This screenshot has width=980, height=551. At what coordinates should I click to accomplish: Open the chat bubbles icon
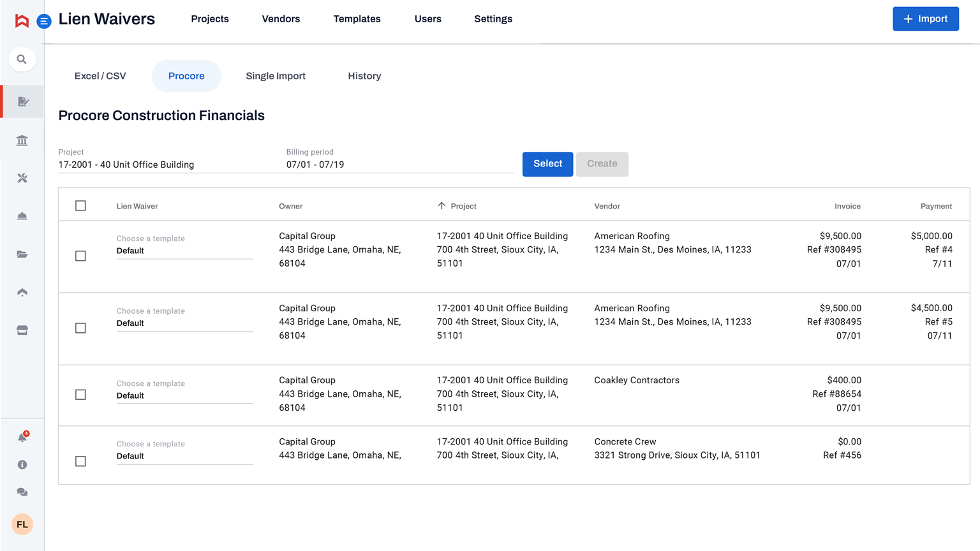[x=22, y=492]
